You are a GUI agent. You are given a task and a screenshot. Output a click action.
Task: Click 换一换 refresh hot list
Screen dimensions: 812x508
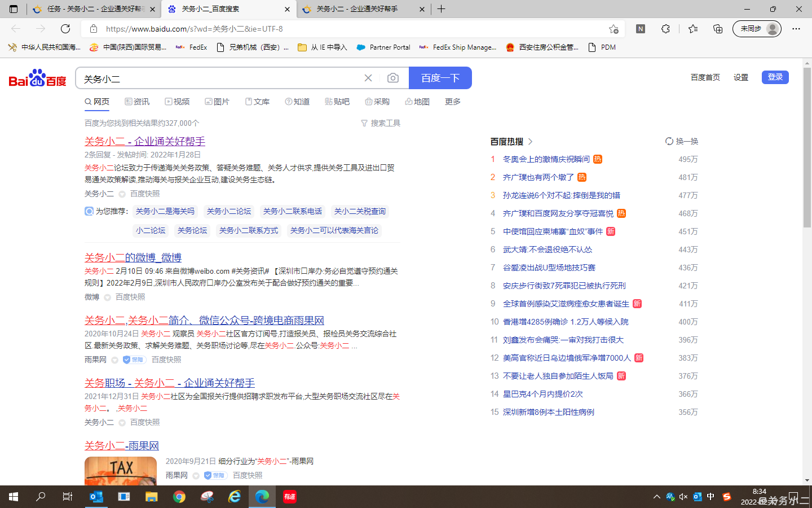tap(681, 141)
